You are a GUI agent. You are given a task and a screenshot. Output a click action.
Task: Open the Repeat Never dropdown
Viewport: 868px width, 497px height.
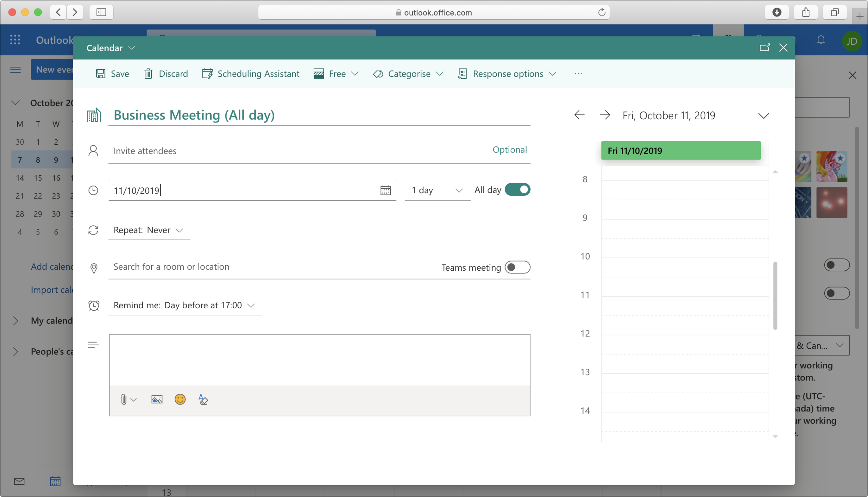click(149, 230)
